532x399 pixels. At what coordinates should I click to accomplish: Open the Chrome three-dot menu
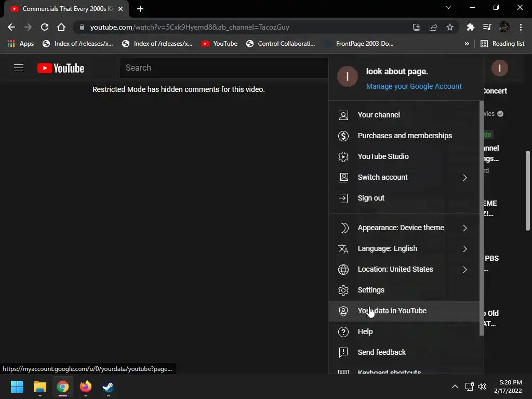(x=521, y=27)
